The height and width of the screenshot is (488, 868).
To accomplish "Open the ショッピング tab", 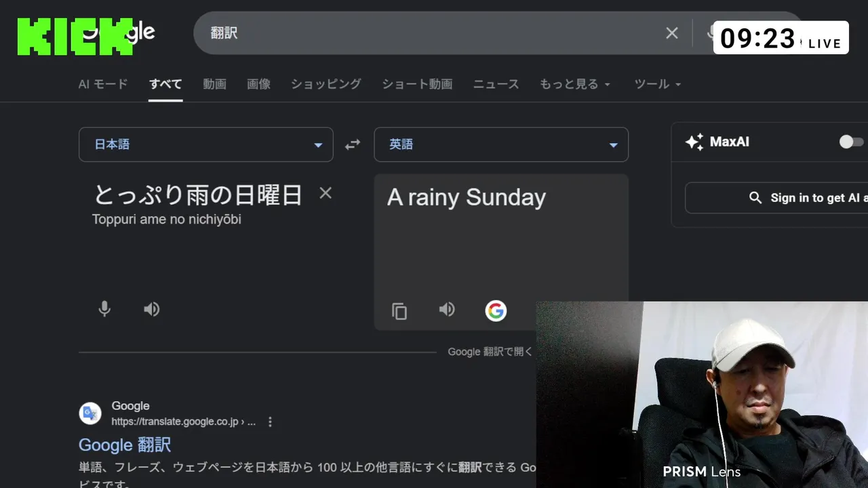I will (326, 84).
